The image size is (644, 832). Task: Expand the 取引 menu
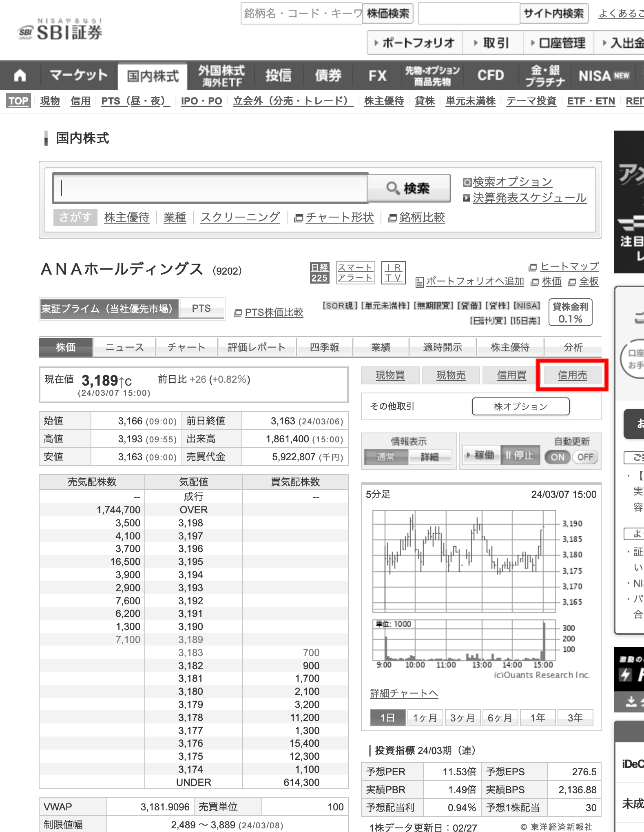[x=492, y=43]
